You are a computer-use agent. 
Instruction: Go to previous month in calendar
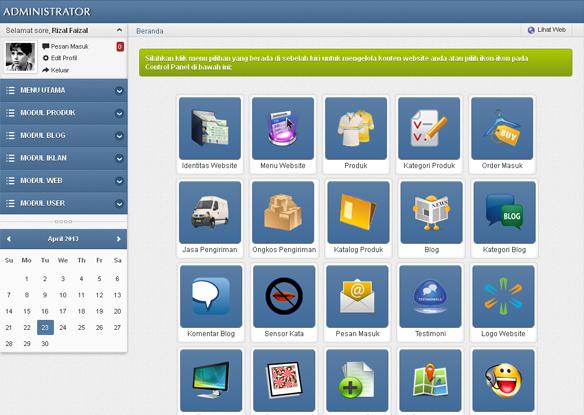click(9, 239)
